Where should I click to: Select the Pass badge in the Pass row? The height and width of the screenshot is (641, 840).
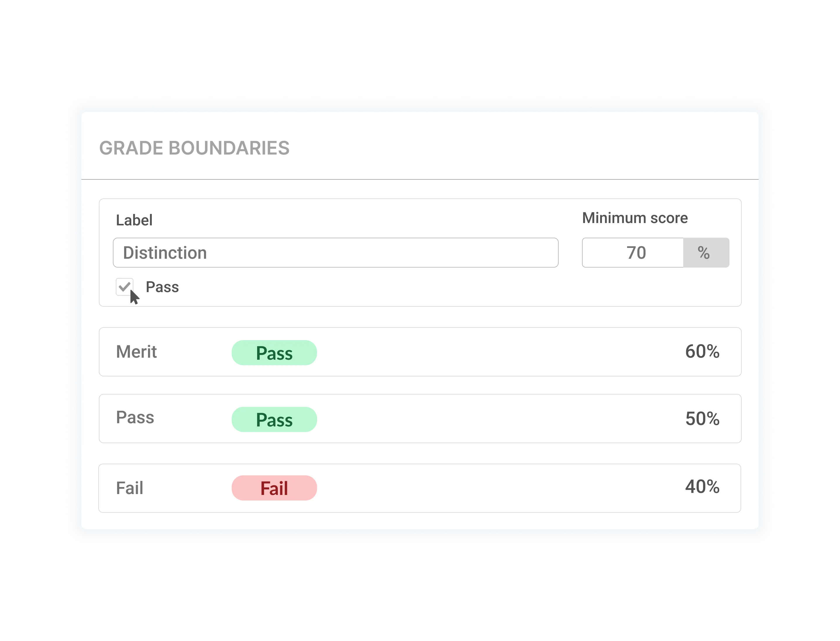(274, 419)
